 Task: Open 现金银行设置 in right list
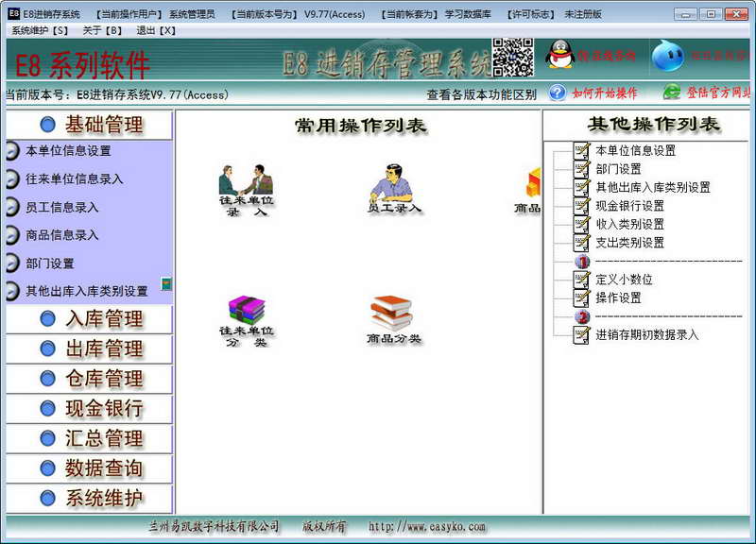click(x=629, y=206)
